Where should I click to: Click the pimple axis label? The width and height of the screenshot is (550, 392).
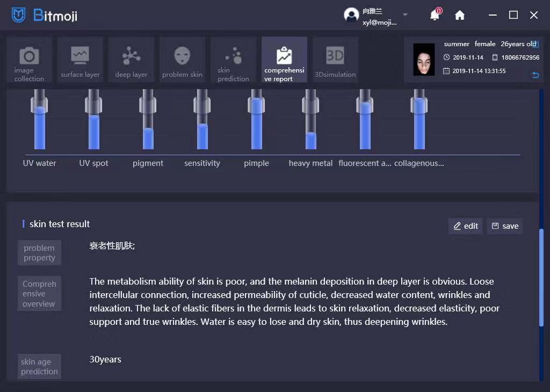click(x=256, y=163)
